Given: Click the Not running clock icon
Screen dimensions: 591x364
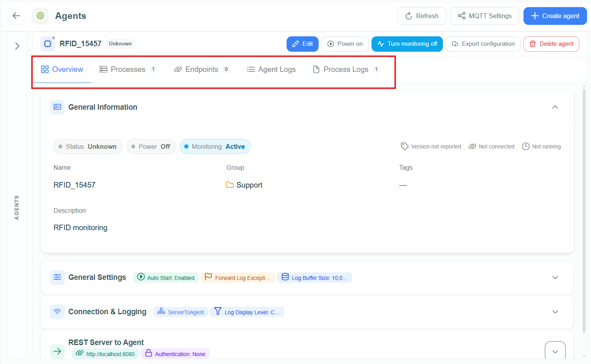Looking at the screenshot, I should 526,146.
